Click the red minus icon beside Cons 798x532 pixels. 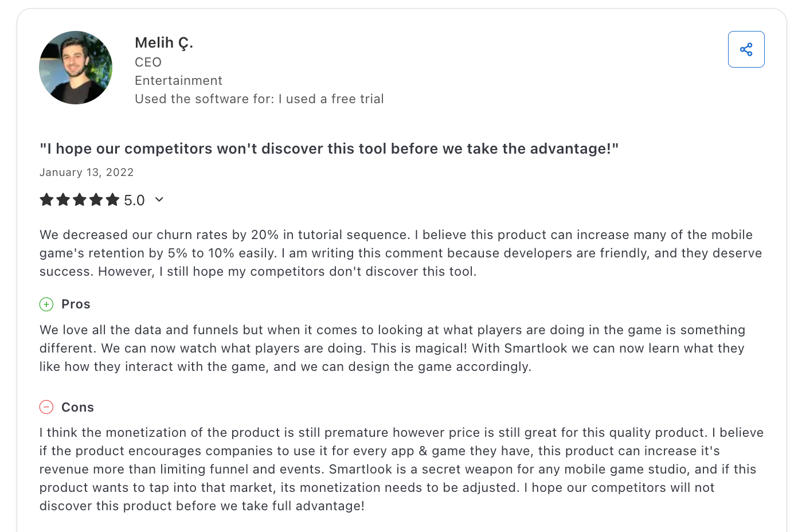coord(46,407)
